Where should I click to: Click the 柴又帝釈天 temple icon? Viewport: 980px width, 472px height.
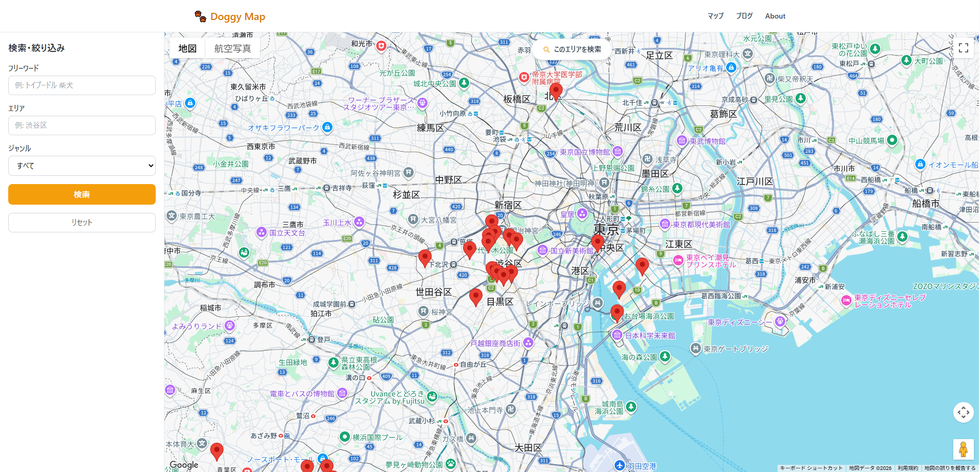click(x=769, y=78)
